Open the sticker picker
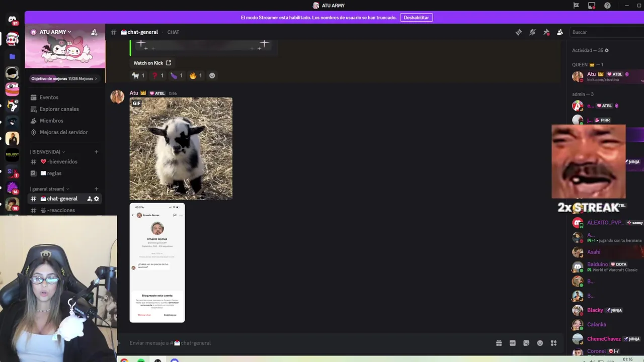The image size is (644, 362). pyautogui.click(x=526, y=343)
